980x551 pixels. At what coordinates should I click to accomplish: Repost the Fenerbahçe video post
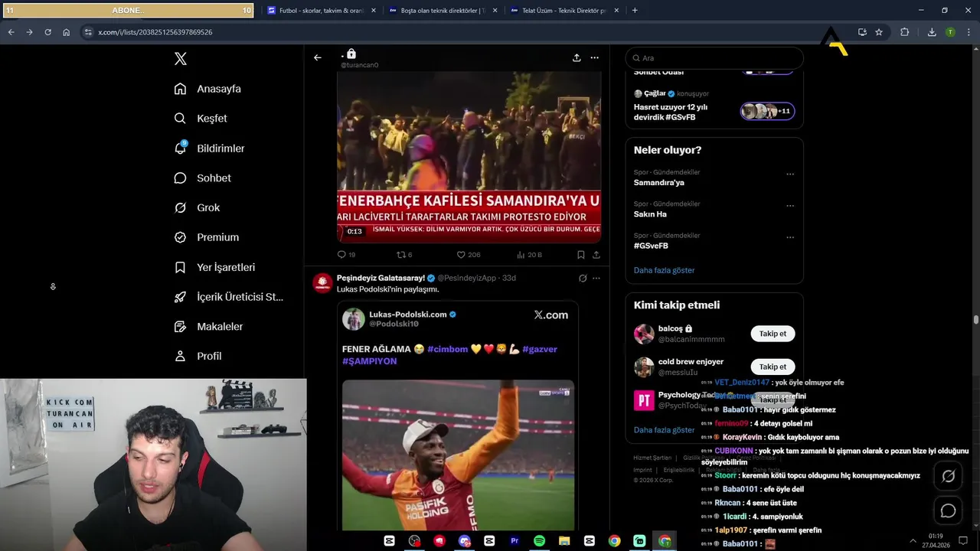(x=404, y=255)
